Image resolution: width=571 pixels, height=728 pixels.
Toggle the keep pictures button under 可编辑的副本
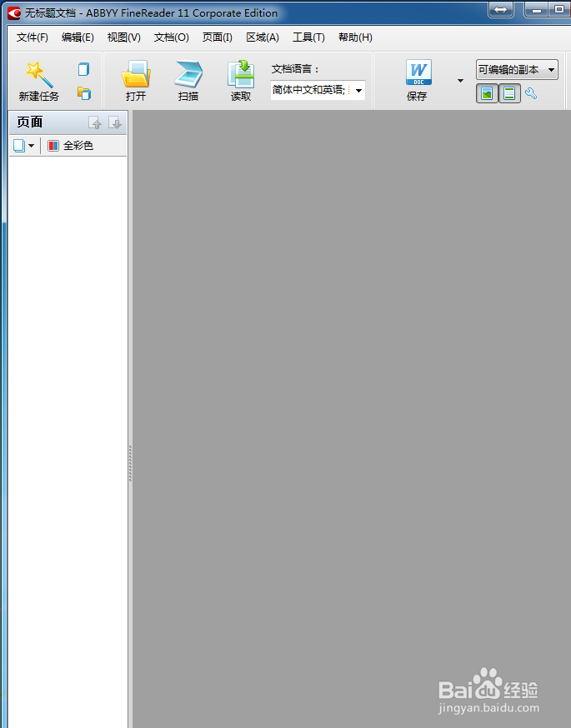click(x=487, y=94)
